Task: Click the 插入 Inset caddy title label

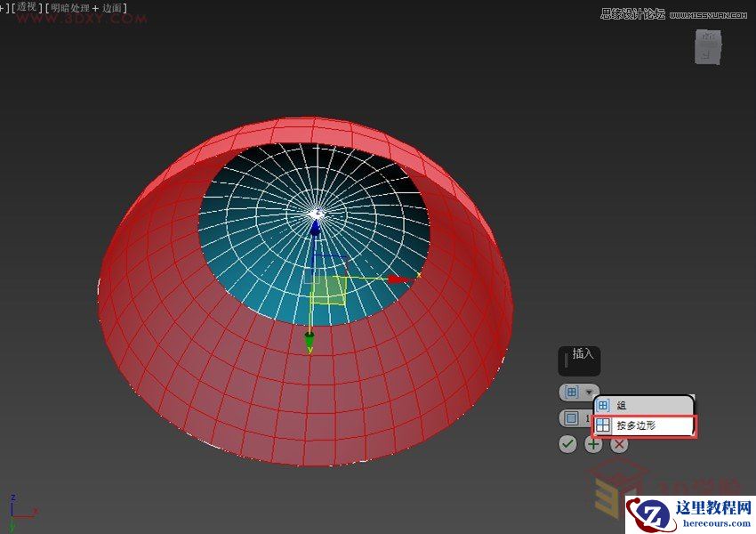Action: coord(583,353)
